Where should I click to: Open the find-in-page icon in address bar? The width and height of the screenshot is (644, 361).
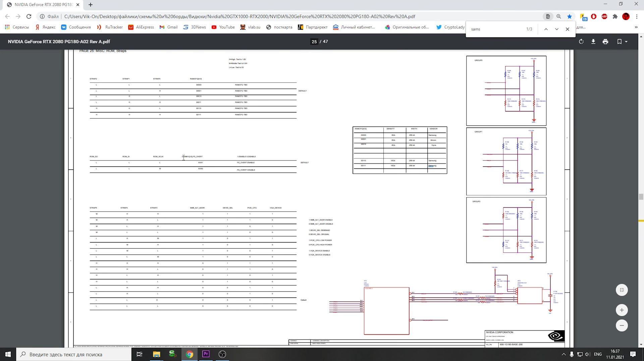(548, 16)
